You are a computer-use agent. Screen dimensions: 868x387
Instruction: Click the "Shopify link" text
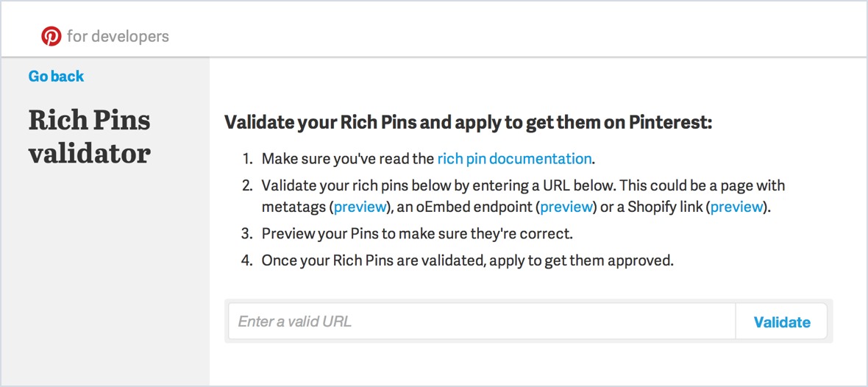pyautogui.click(x=668, y=207)
